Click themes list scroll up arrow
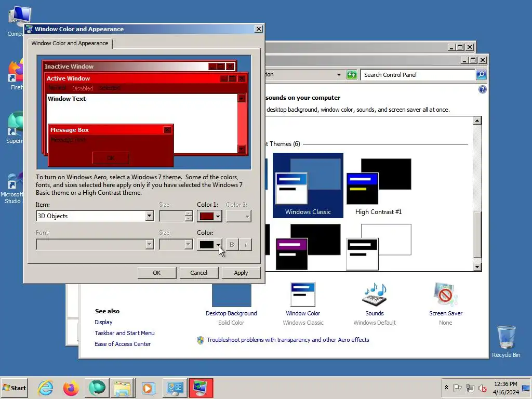532x399 pixels. pyautogui.click(x=477, y=121)
